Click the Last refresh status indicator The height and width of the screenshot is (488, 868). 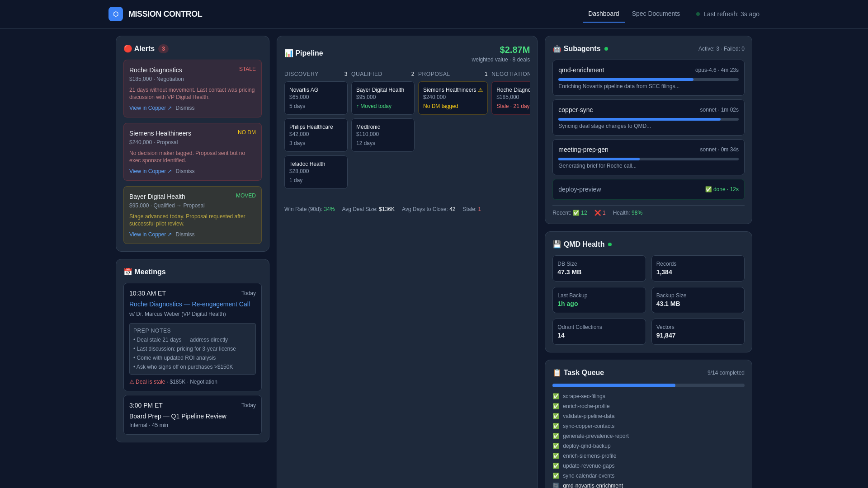(x=728, y=14)
